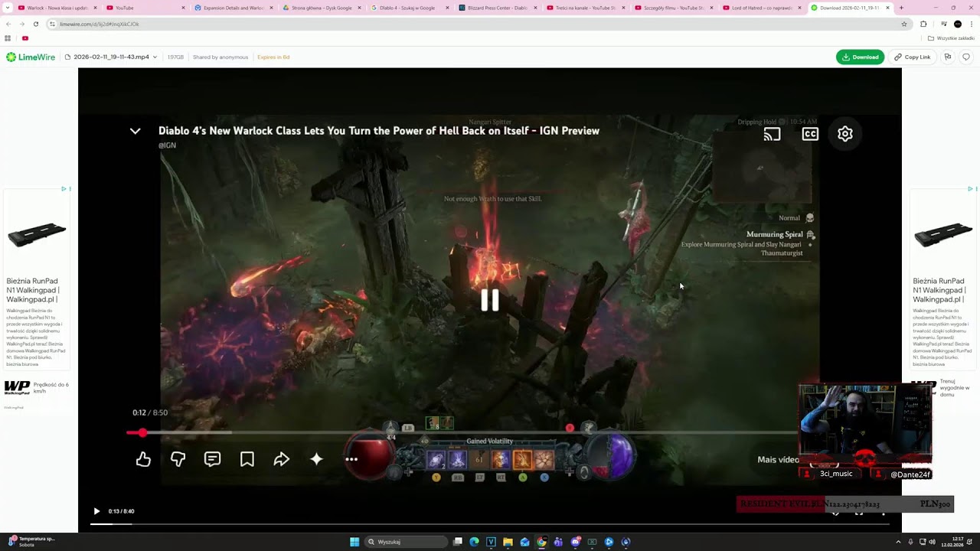The image size is (980, 551).
Task: Click the report flag icon
Action: click(x=948, y=57)
